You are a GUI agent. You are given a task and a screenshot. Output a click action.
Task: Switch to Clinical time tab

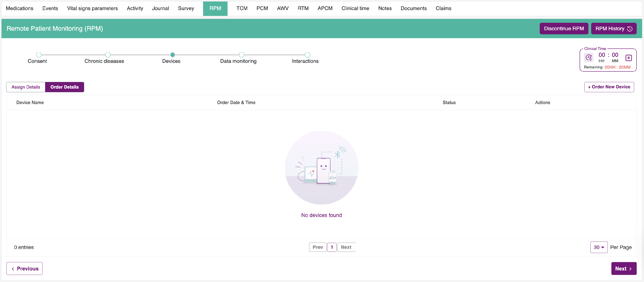tap(355, 8)
